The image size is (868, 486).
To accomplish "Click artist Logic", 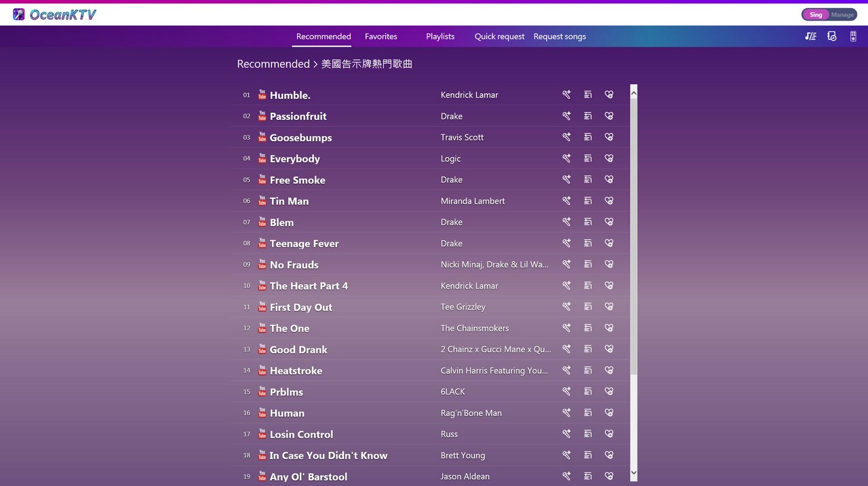I will click(451, 159).
